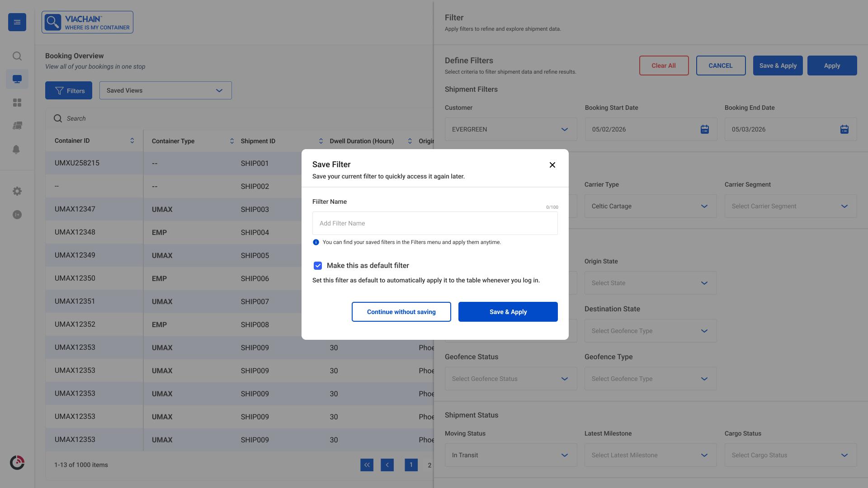
Task: Click Save & Apply in dialog
Action: pos(508,312)
